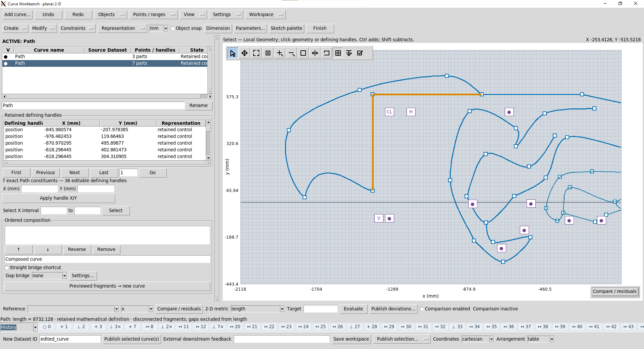Toggle Straight bridge shortcut checkbox
The height and width of the screenshot is (349, 644).
[7, 268]
